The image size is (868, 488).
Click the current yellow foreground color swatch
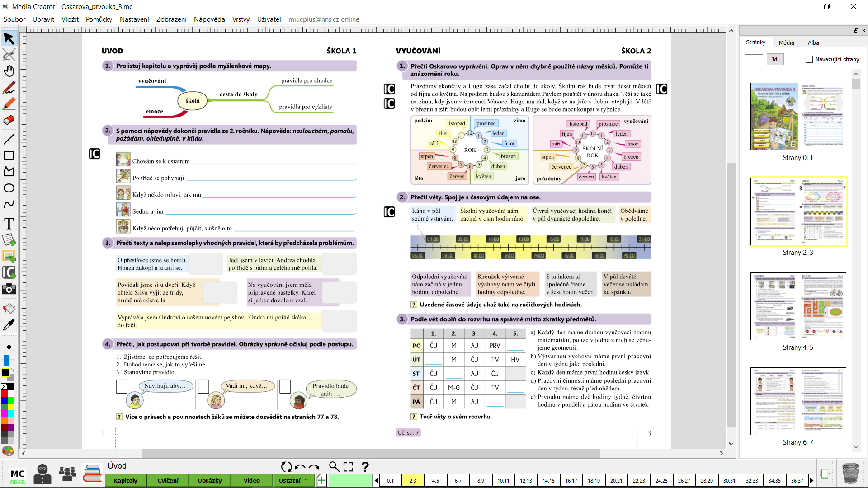point(5,373)
